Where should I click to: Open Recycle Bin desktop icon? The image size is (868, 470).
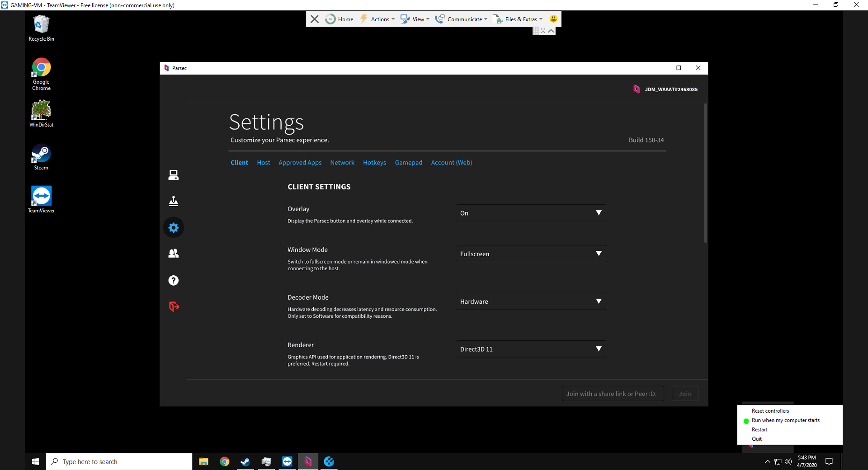pos(41,28)
